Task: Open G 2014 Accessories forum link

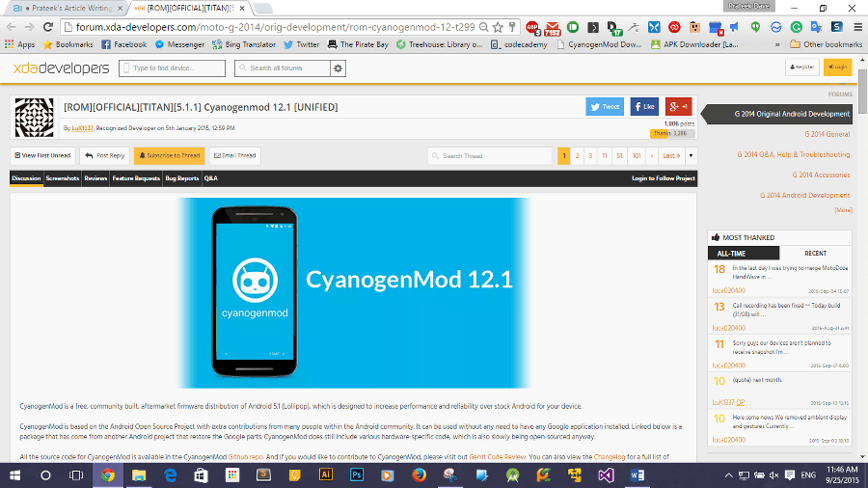Action: pyautogui.click(x=821, y=175)
